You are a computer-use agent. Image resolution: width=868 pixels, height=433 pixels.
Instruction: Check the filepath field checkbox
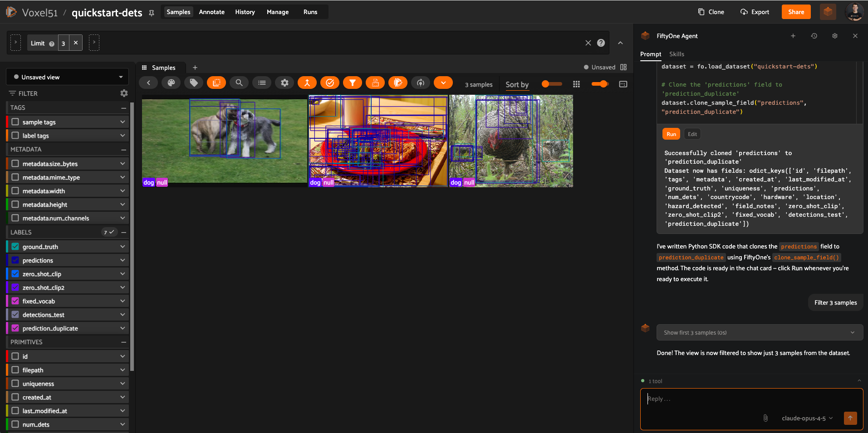click(x=15, y=370)
